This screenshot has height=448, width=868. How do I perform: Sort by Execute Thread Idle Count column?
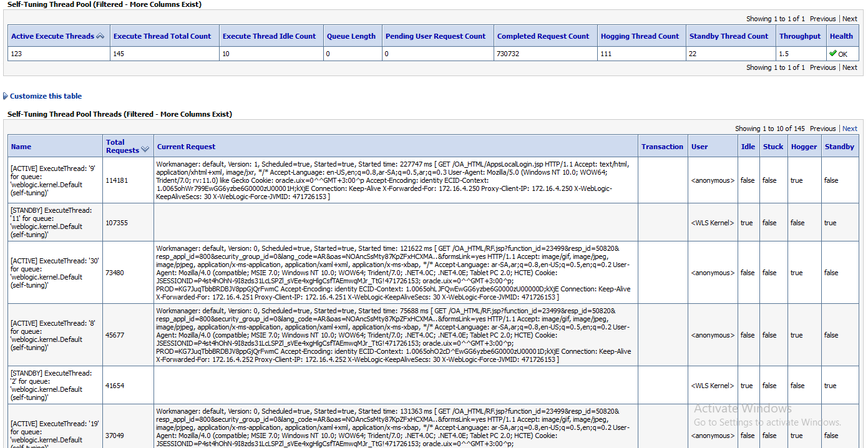tap(269, 36)
